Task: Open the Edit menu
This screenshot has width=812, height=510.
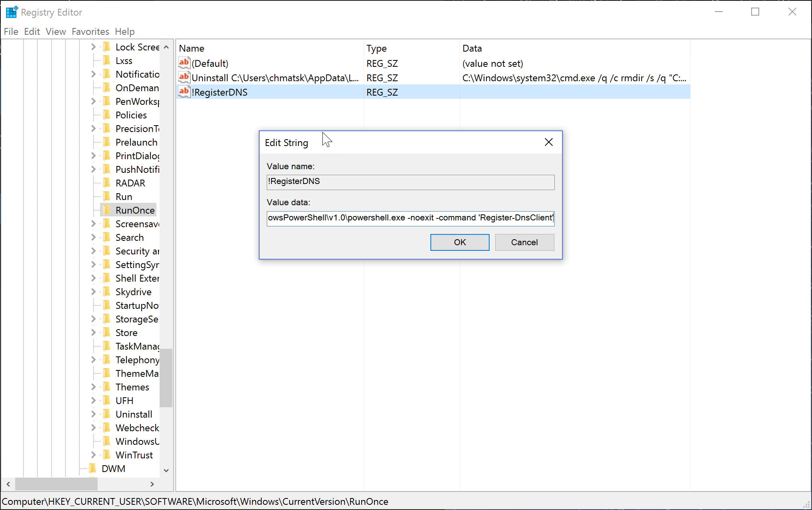Action: tap(32, 32)
